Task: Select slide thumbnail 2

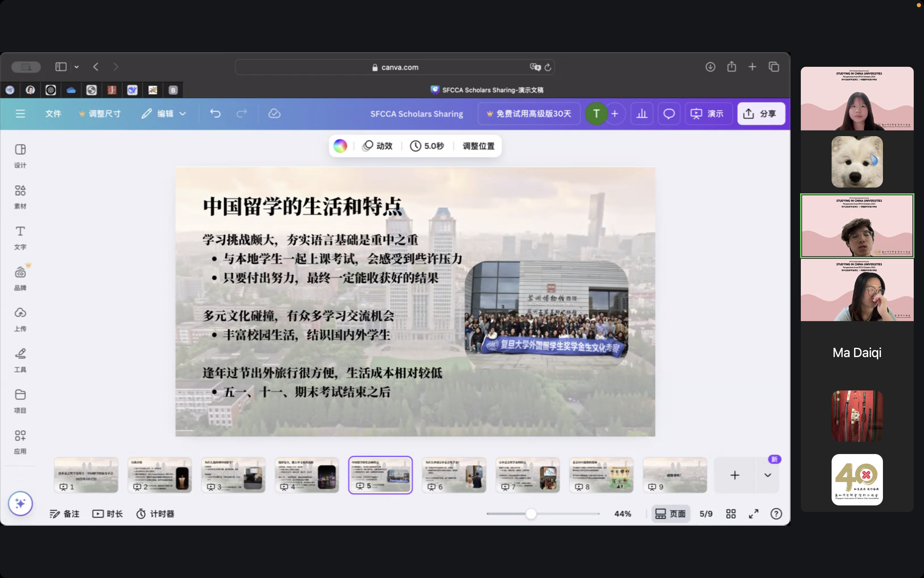Action: pyautogui.click(x=159, y=475)
